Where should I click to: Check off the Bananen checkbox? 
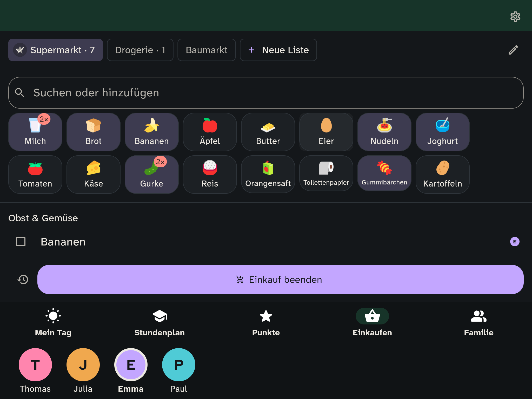21,242
